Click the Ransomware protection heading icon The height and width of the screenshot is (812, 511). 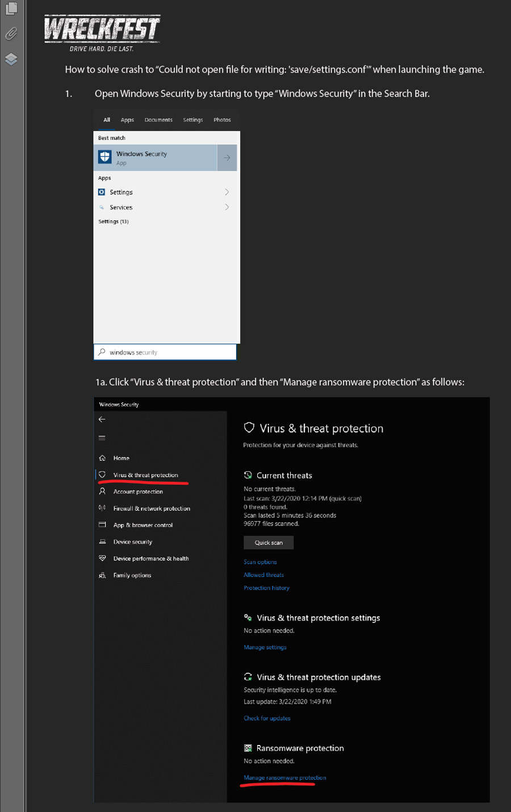point(248,748)
